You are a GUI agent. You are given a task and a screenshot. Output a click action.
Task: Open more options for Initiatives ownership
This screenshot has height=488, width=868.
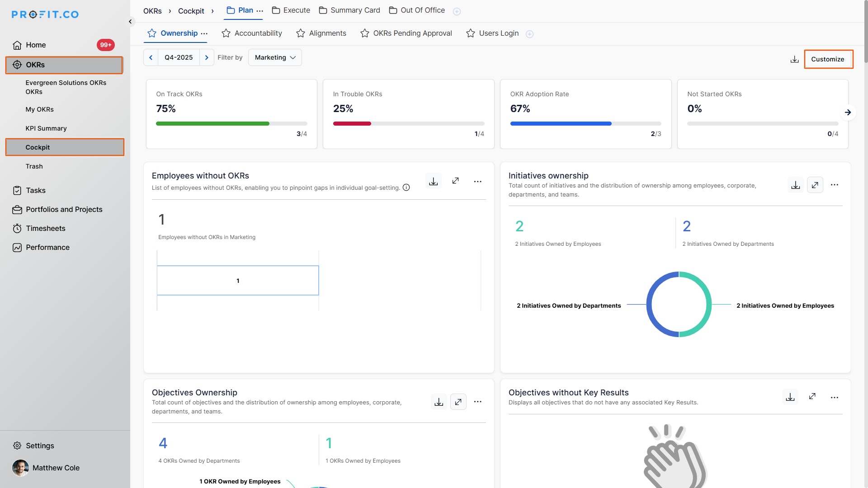pyautogui.click(x=834, y=185)
